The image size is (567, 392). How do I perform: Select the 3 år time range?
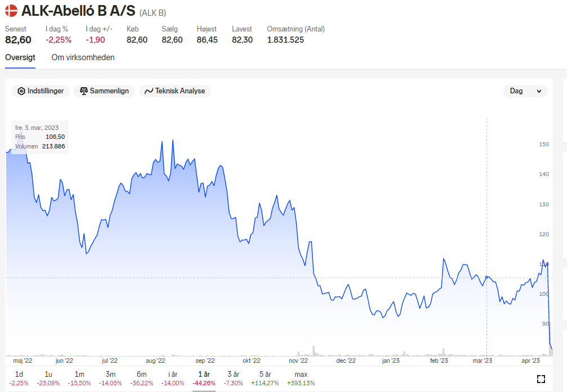pyautogui.click(x=233, y=379)
